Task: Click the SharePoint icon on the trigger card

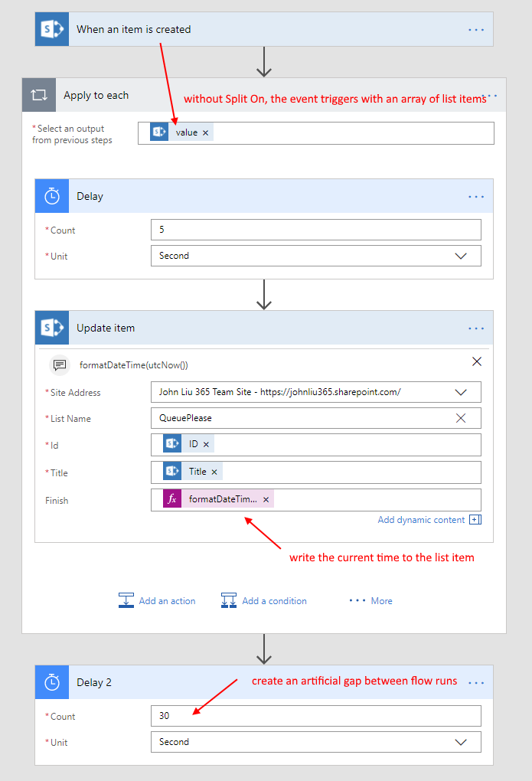Action: coord(51,30)
